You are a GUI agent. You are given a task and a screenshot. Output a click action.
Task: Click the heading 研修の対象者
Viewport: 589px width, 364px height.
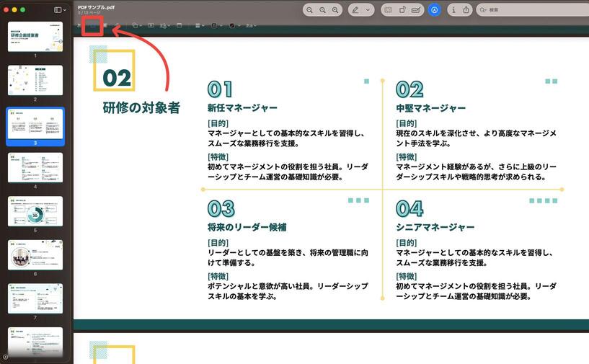pos(141,108)
